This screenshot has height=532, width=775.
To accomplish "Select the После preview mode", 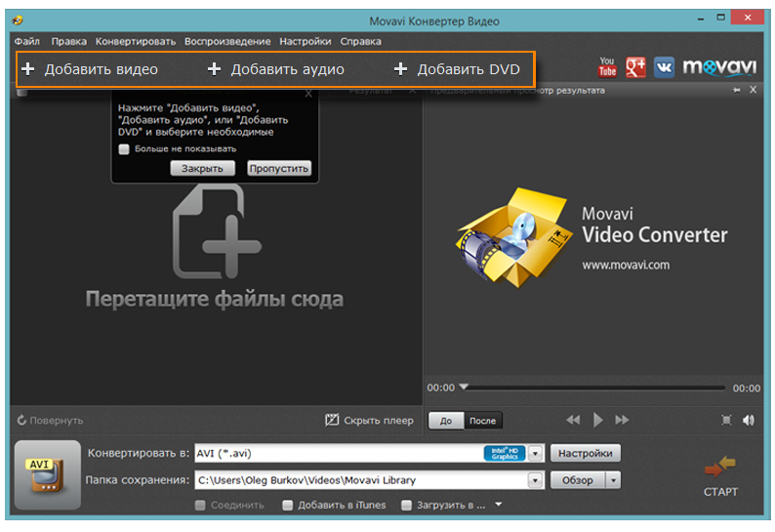I will click(x=482, y=421).
